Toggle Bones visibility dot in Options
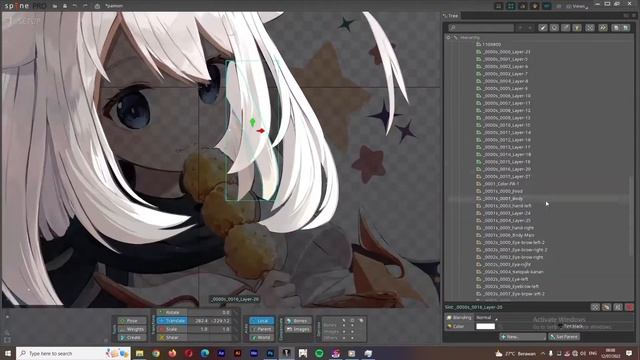Image resolution: width=640 pixels, height=360 pixels. tap(352, 326)
